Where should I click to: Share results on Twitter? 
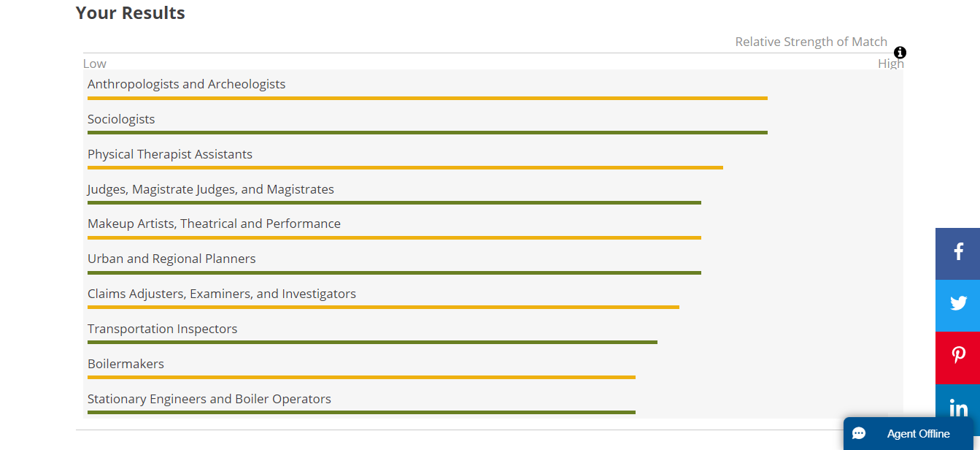click(958, 304)
